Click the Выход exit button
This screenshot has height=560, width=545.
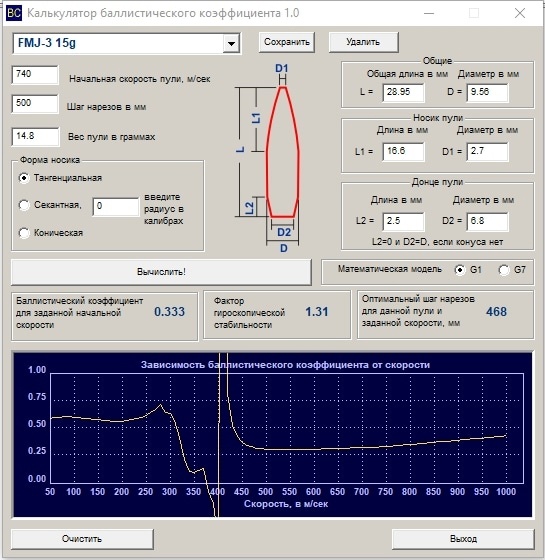pyautogui.click(x=463, y=539)
